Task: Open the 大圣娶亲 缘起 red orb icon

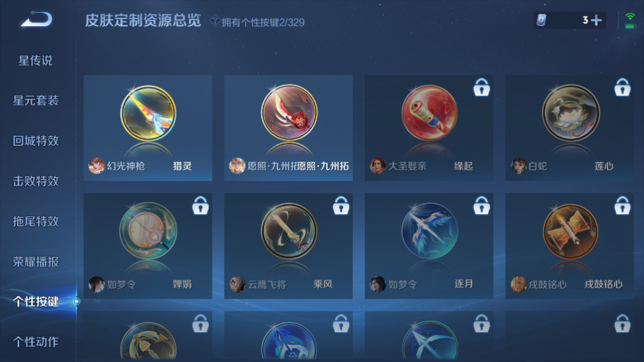Action: click(429, 113)
